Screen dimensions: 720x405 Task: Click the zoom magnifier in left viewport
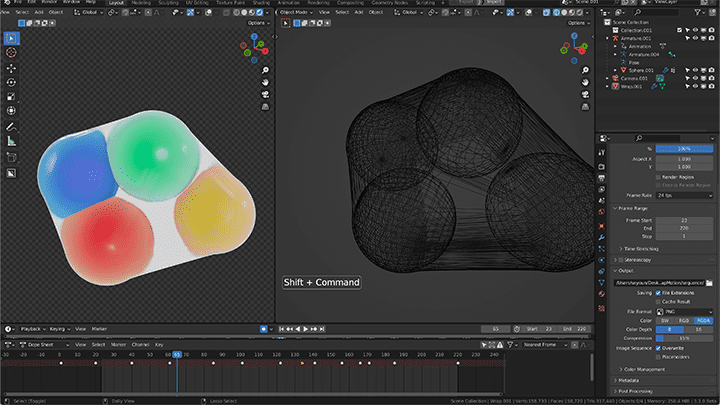pyautogui.click(x=265, y=70)
